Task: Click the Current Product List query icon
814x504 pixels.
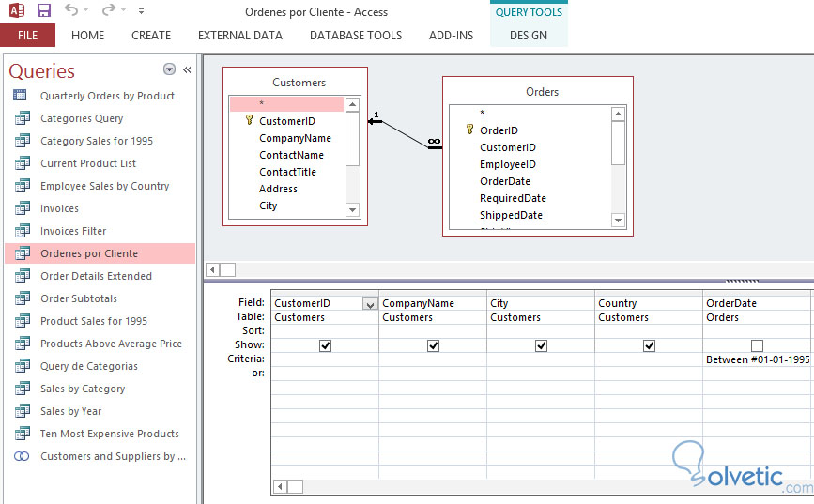Action: 22,163
